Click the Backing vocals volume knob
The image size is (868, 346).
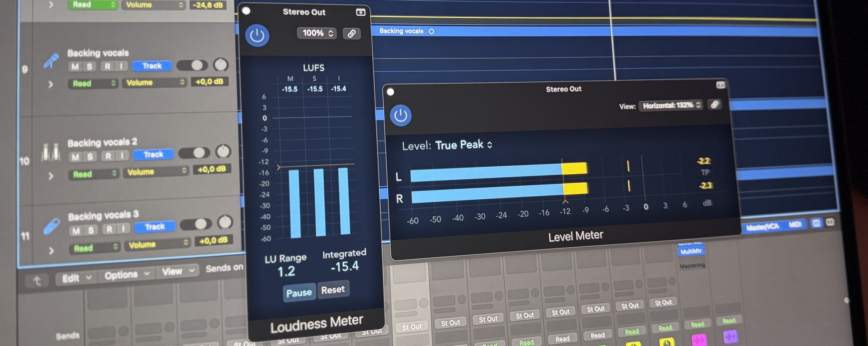coord(220,64)
